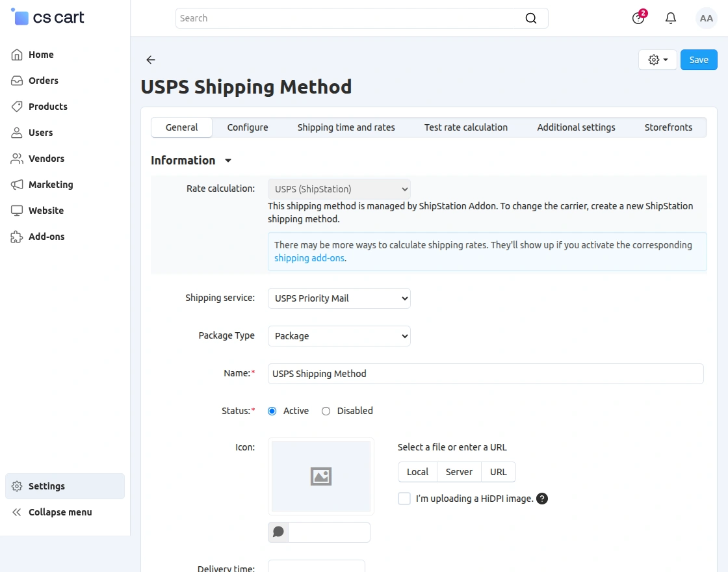Click the Vendors people icon
This screenshot has width=728, height=572.
click(17, 159)
